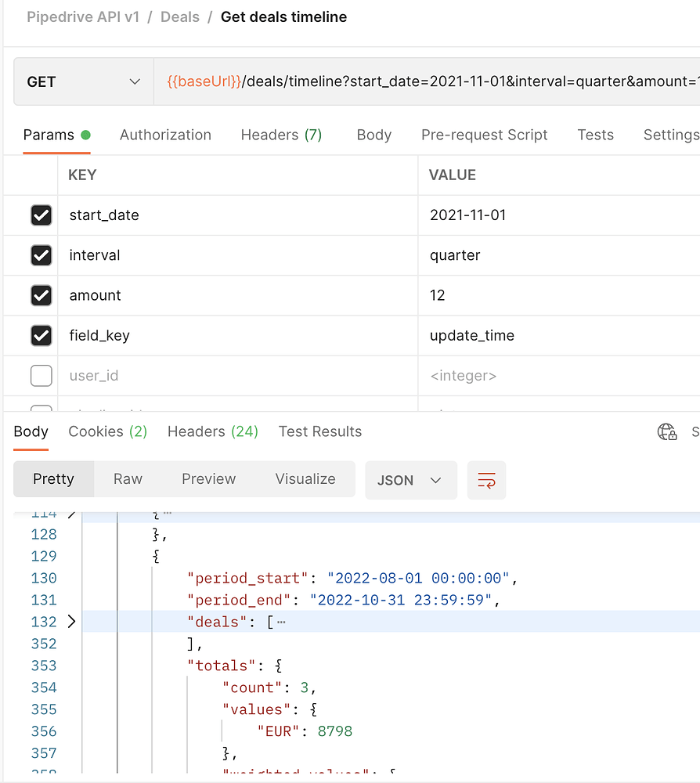Screen dimensions: 700x783
Task: Enable the user_id query parameter
Action: (41, 375)
